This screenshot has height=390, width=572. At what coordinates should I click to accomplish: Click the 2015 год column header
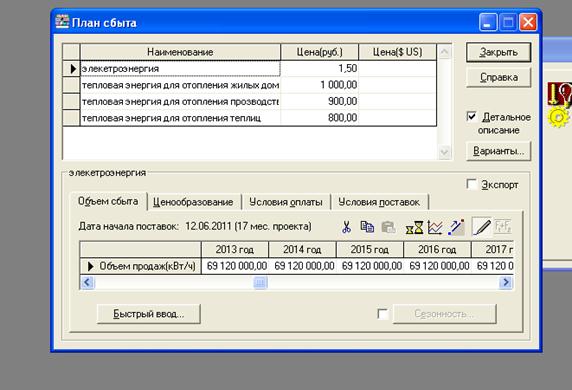(x=370, y=250)
